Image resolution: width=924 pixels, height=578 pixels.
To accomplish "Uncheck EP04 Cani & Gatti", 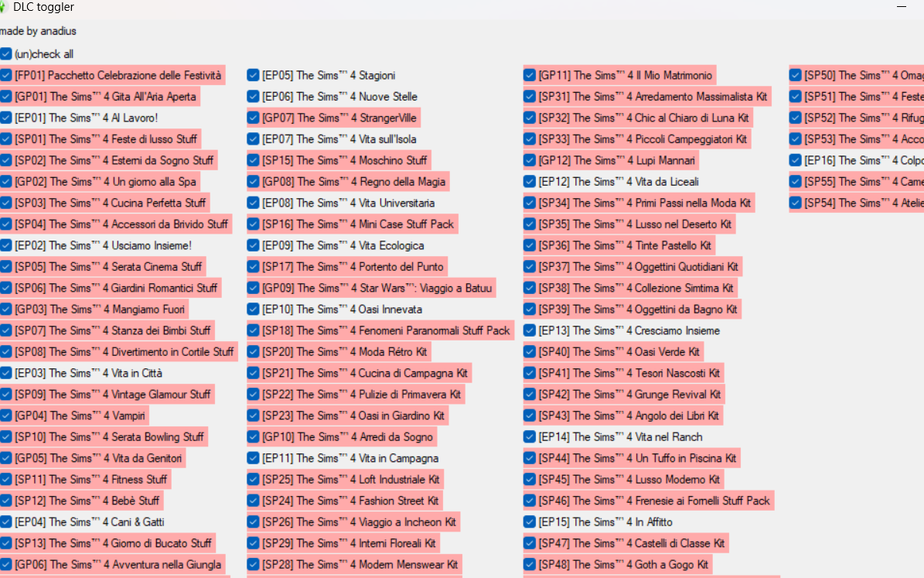I will point(6,522).
